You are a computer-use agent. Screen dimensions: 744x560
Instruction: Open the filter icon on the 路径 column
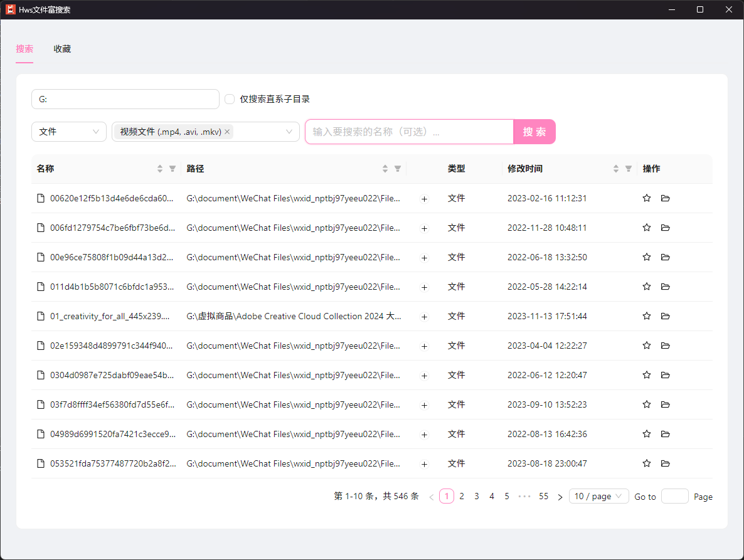point(398,169)
